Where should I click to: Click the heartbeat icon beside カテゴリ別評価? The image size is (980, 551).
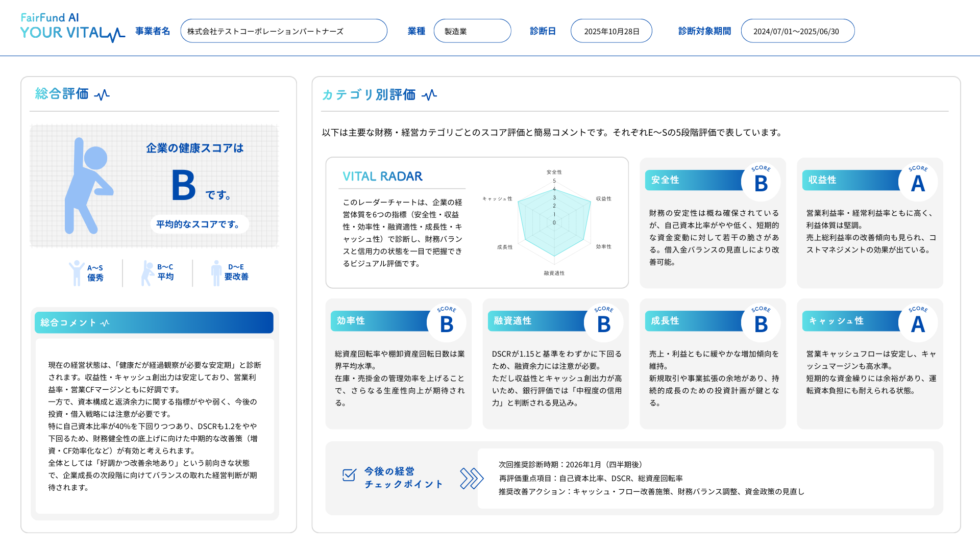tap(430, 95)
